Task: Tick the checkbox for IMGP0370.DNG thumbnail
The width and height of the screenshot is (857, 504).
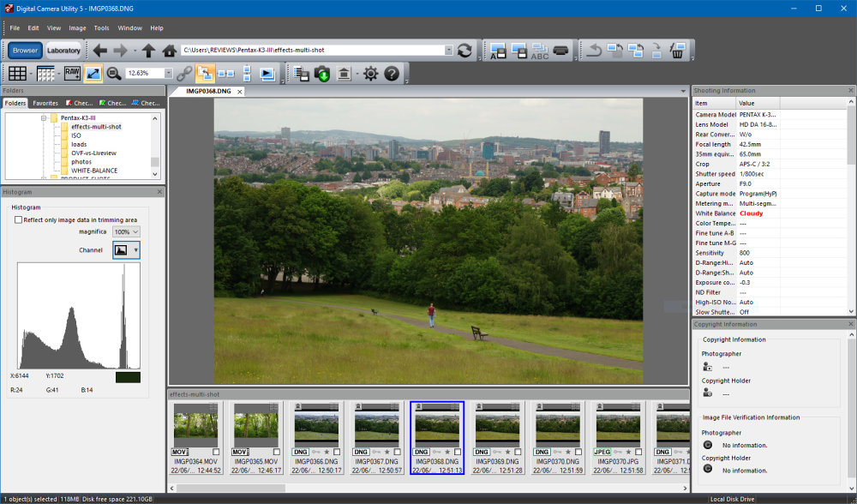Action: point(578,452)
